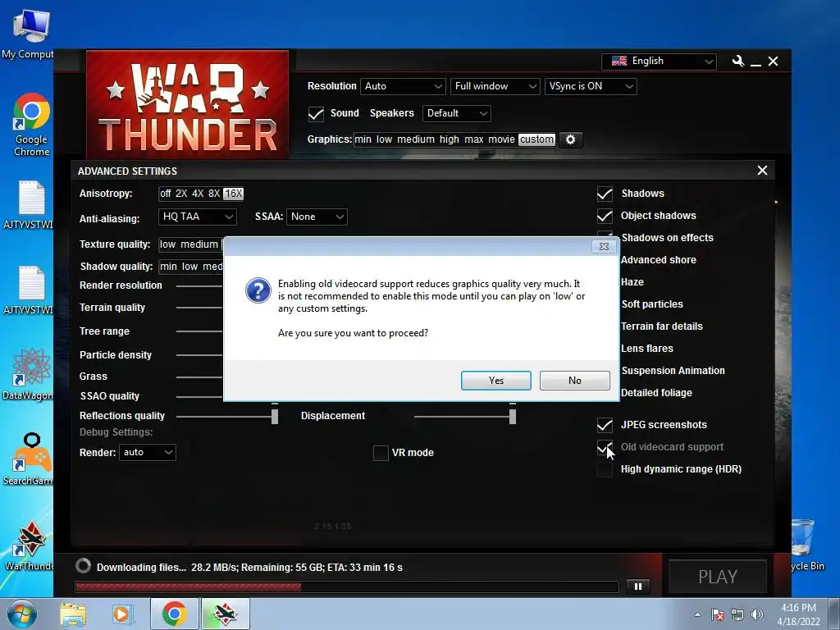Confirm dialog with Yes button
The image size is (840, 630).
tap(496, 381)
